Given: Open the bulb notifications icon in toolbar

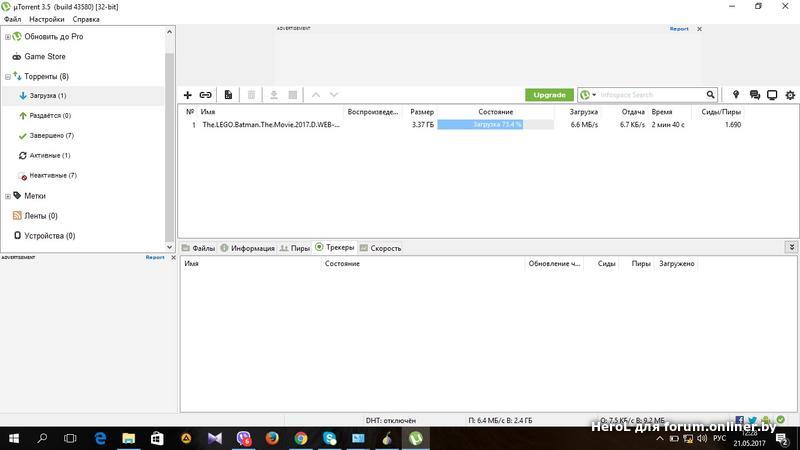Looking at the screenshot, I should [736, 95].
